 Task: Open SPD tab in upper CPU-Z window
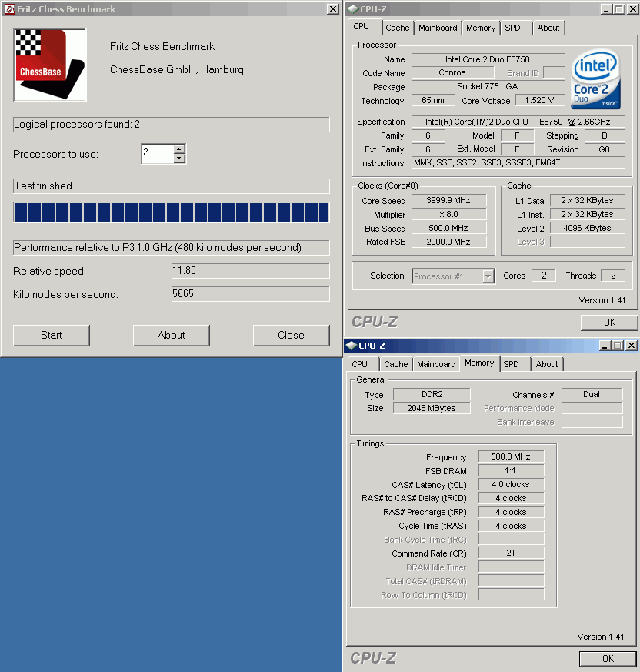[x=516, y=28]
